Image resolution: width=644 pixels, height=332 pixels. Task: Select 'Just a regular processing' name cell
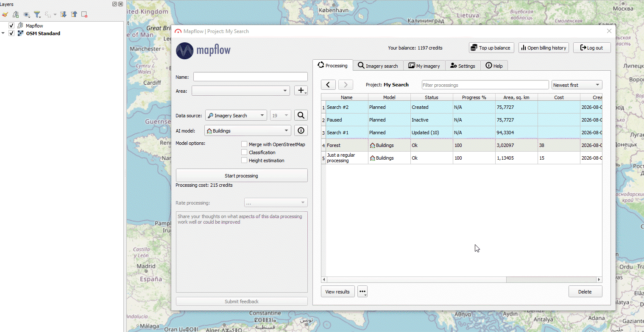(347, 158)
